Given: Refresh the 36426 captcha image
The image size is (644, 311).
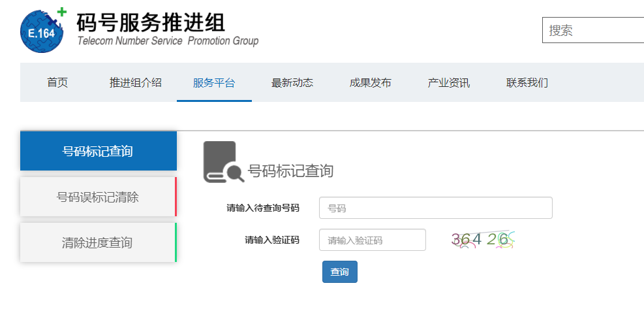Looking at the screenshot, I should coord(483,239).
